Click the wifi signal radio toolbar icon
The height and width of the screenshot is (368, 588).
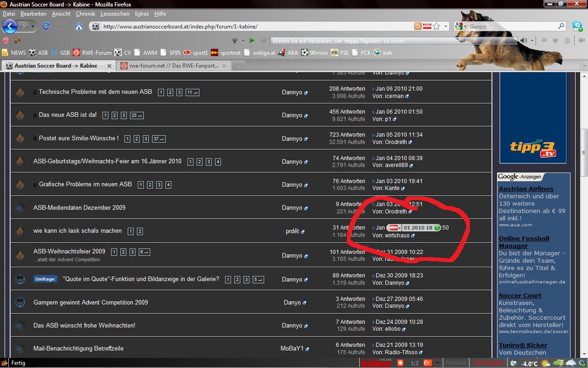point(235,40)
